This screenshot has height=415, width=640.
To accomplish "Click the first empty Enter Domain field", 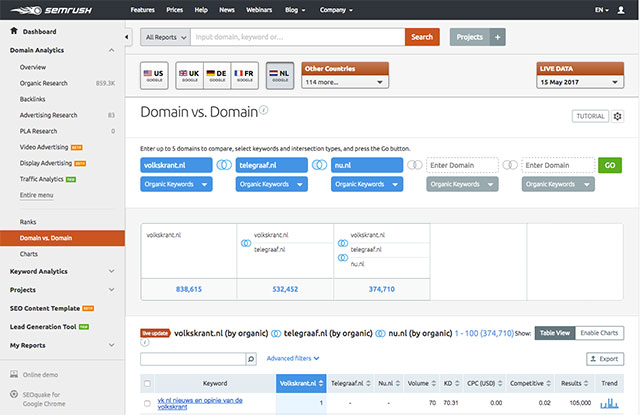I will [x=462, y=165].
